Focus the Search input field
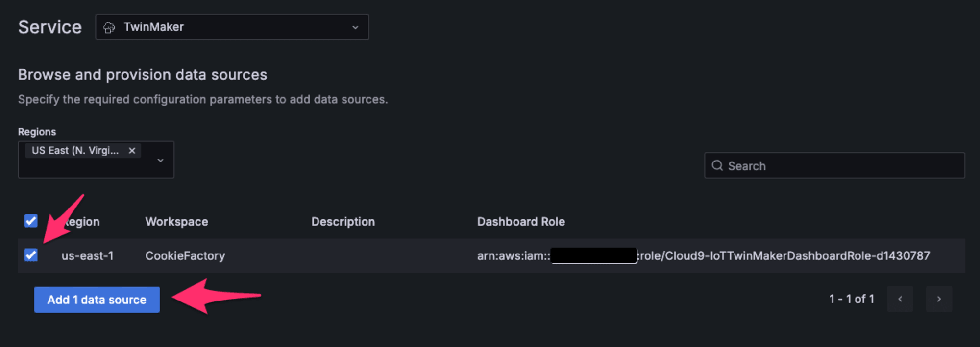Screen dimensions: 980x347 (834, 165)
